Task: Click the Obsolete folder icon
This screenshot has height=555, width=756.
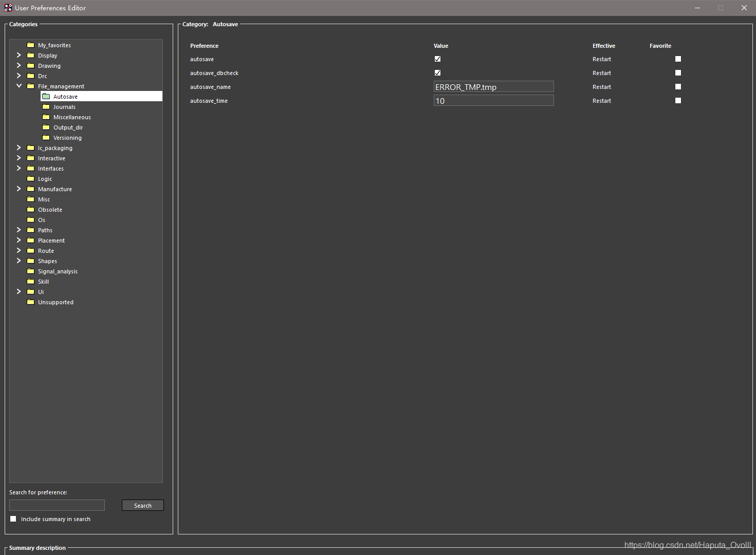Action: 30,210
